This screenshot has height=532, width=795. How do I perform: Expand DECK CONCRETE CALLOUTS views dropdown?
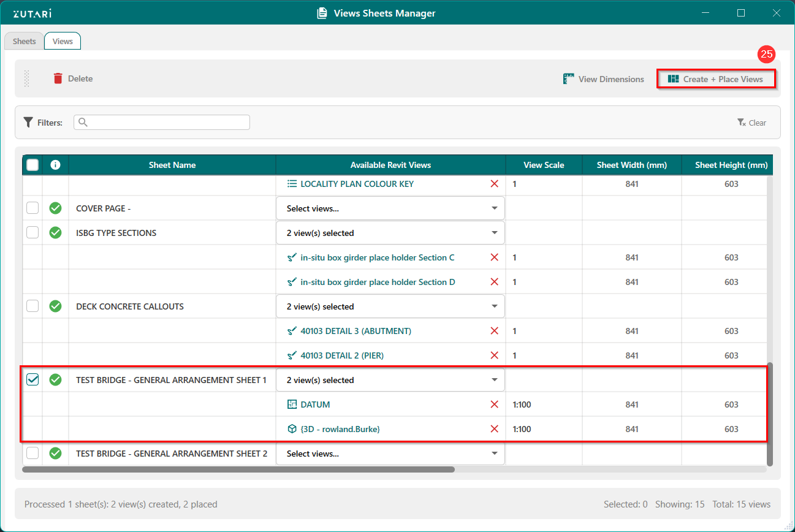point(390,306)
